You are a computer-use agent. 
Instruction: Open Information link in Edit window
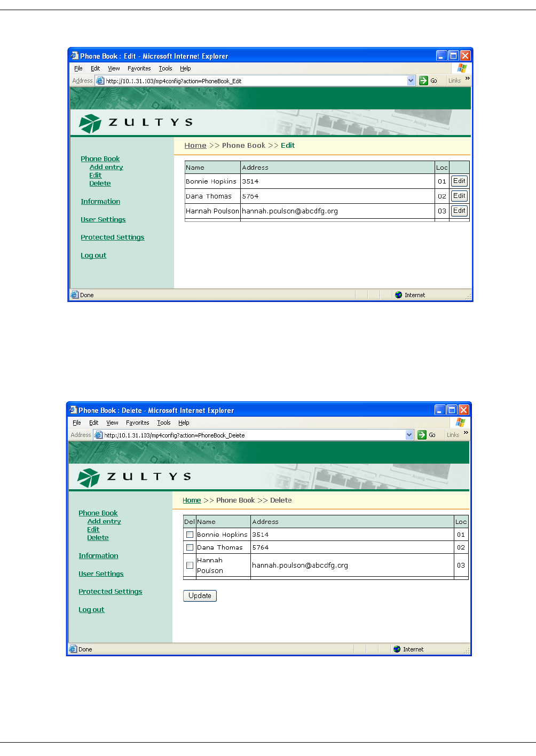click(x=100, y=202)
